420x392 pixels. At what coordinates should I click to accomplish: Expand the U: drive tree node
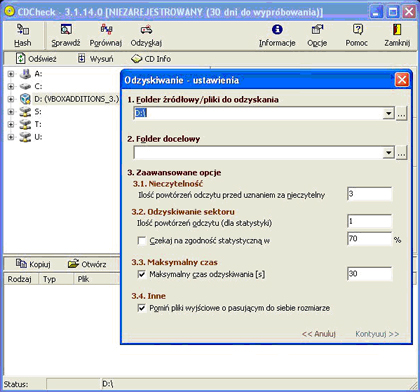(11, 137)
